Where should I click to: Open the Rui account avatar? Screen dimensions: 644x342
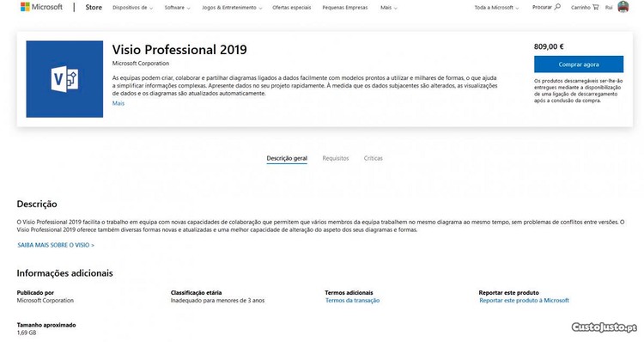[623, 7]
